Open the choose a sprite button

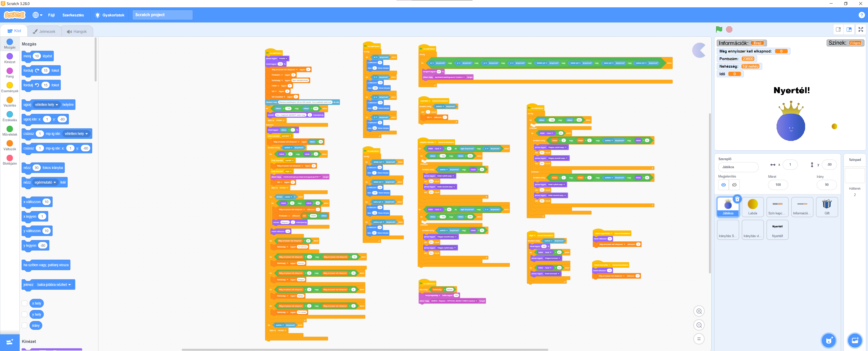[x=829, y=341]
